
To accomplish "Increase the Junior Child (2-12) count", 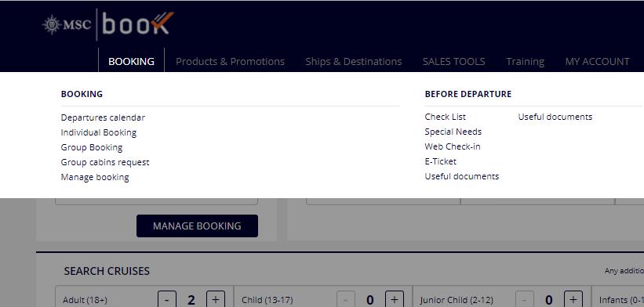I will (x=573, y=300).
